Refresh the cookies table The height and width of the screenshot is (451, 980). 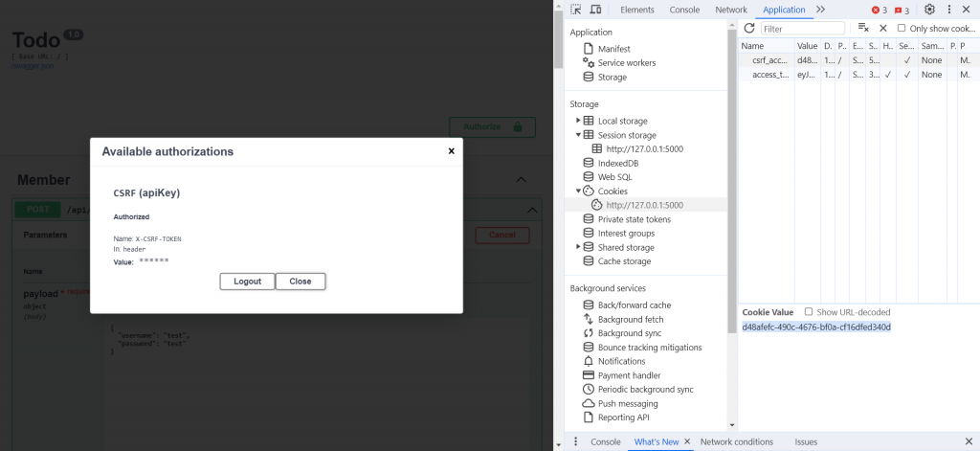[x=748, y=28]
